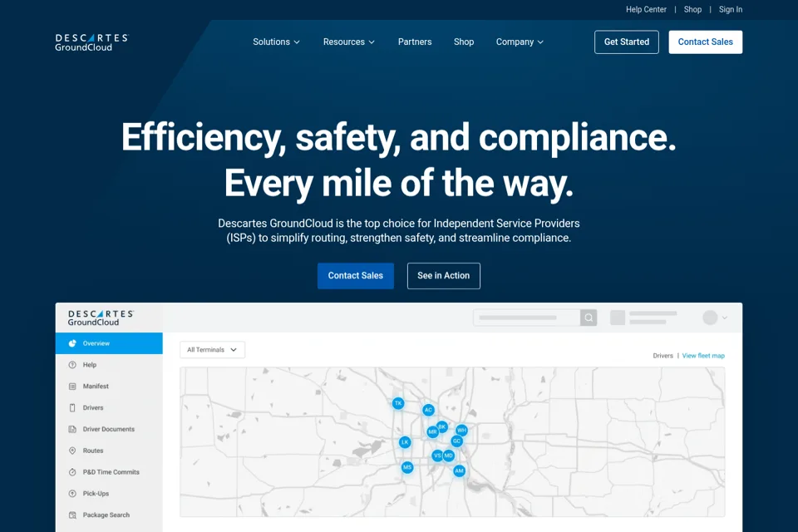Click the MS driver marker on map
This screenshot has width=798, height=532.
[407, 467]
